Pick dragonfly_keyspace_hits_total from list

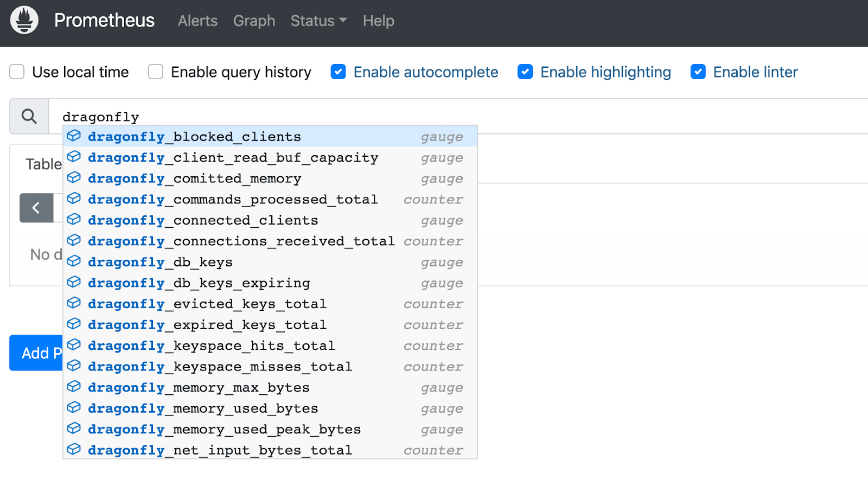(270, 345)
